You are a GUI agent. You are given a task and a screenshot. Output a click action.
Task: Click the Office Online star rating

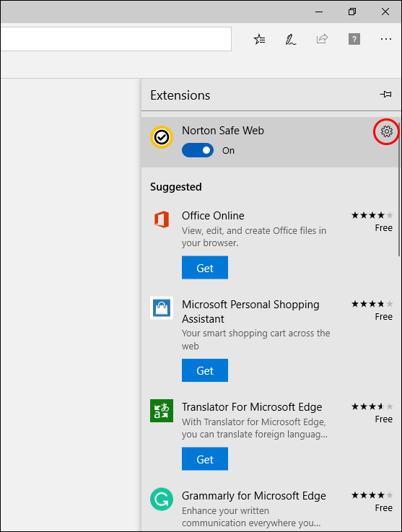tap(372, 215)
